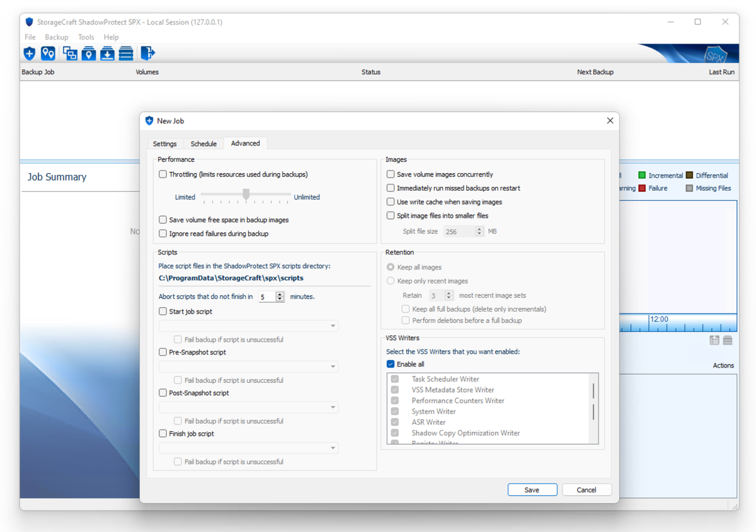Open the Start job script dropdown

pyautogui.click(x=249, y=326)
